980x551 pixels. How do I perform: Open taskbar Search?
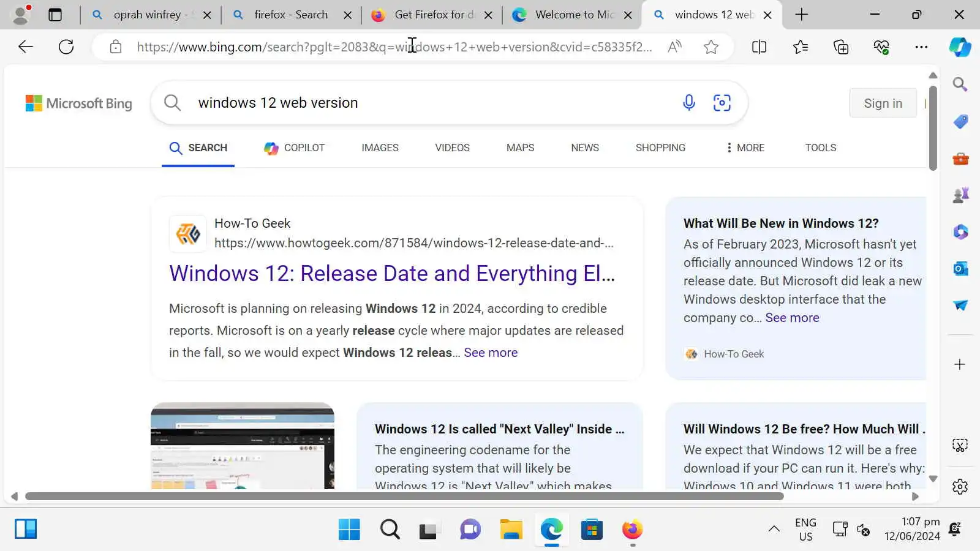click(x=390, y=530)
